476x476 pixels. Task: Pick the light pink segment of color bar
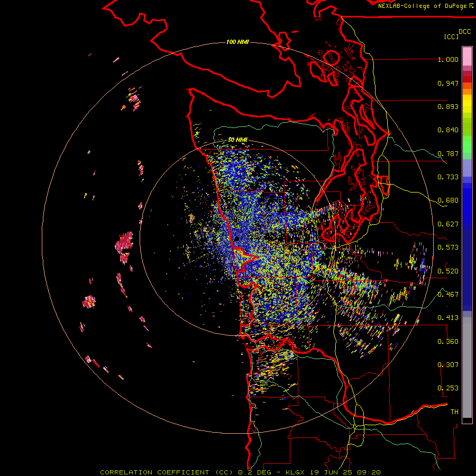[467, 57]
